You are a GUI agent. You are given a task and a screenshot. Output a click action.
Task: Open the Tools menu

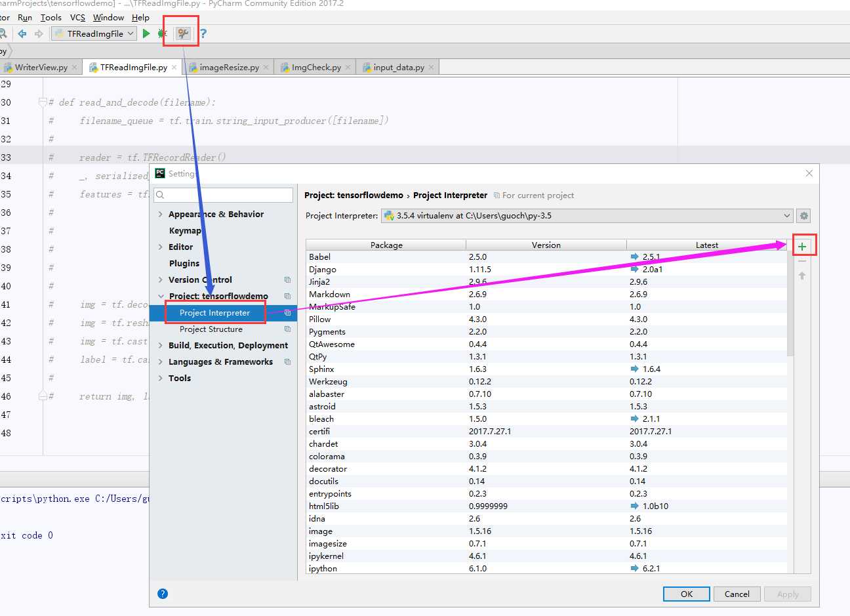pos(51,18)
